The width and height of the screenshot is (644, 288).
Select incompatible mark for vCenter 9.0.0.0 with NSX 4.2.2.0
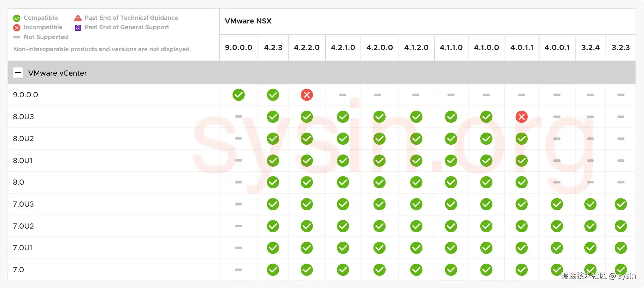pos(306,95)
